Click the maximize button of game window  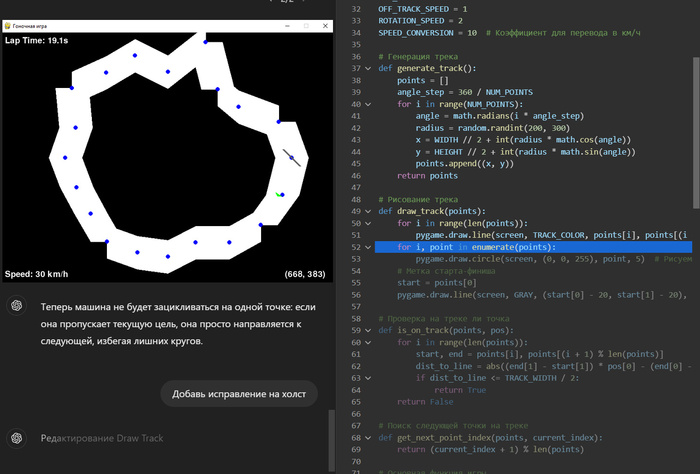304,25
